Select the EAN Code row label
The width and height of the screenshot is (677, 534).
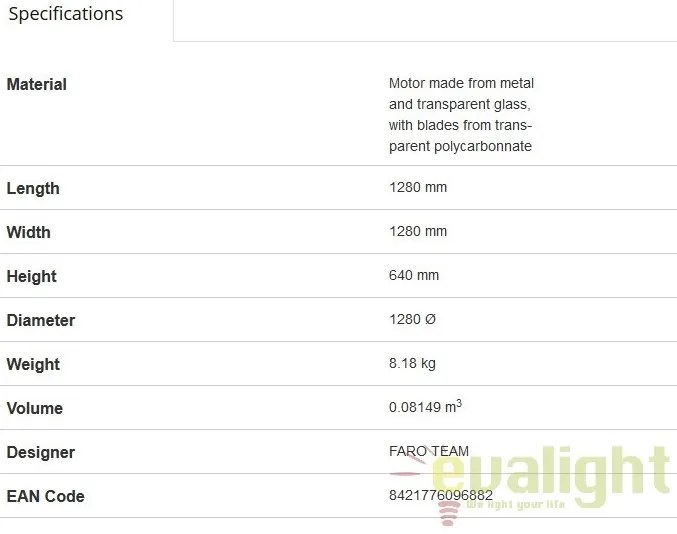click(45, 497)
